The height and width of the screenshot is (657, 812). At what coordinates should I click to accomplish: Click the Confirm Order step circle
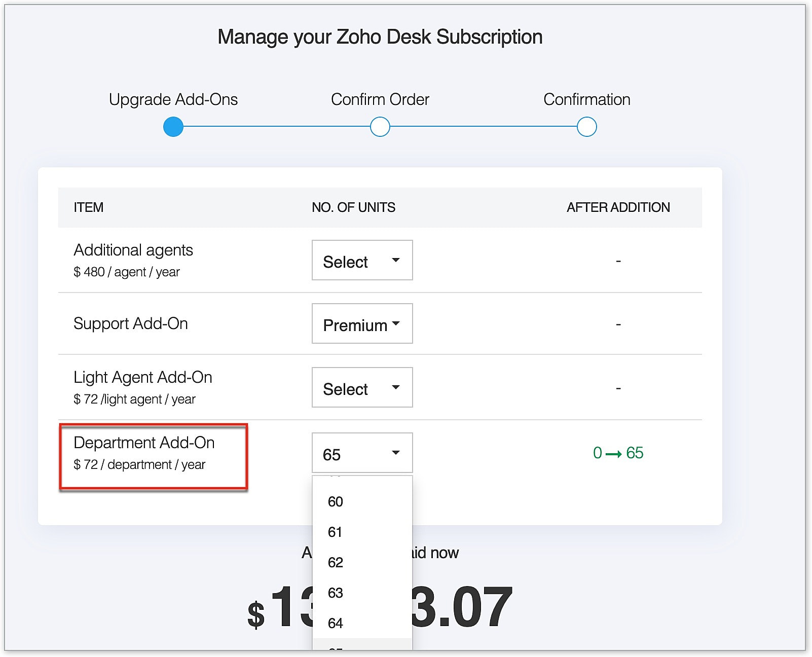coord(380,127)
